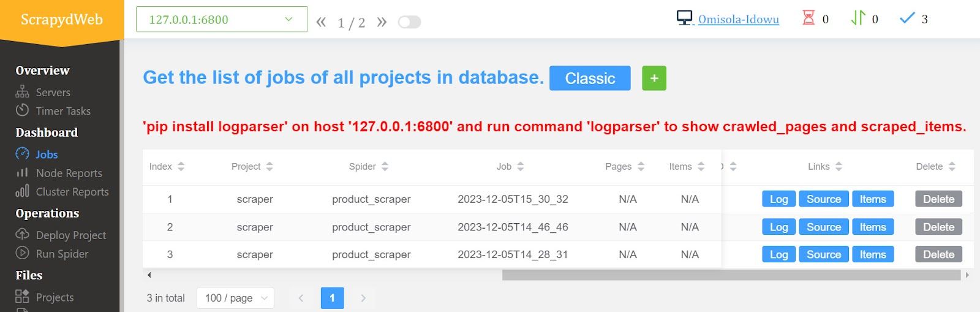Open Deploy Project in sidebar

pos(70,235)
